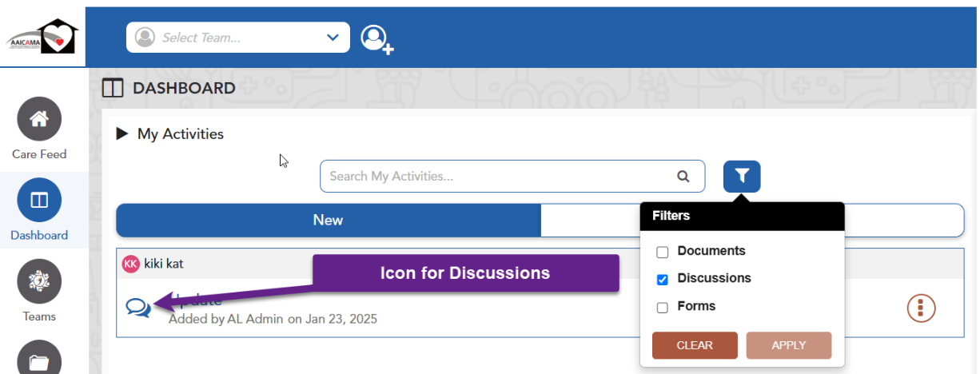This screenshot has width=980, height=374.
Task: Click the Search My Activities field
Action: [496, 177]
